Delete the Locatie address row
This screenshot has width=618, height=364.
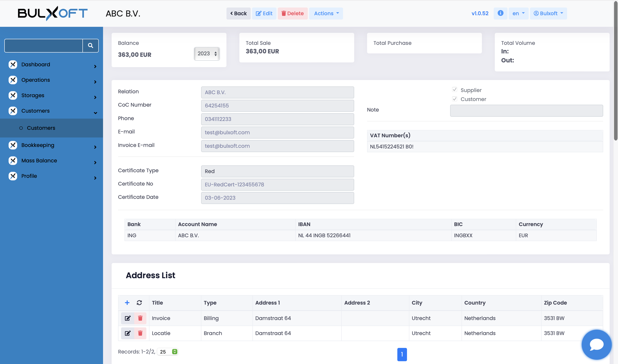click(x=140, y=333)
